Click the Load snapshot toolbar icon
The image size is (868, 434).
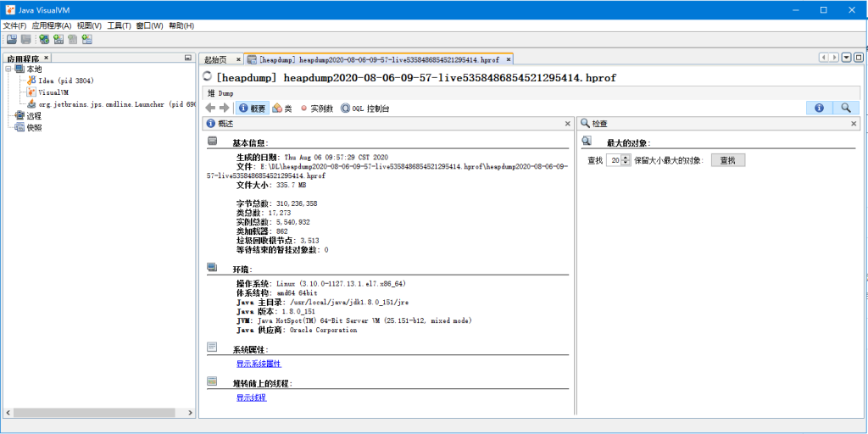click(x=12, y=39)
